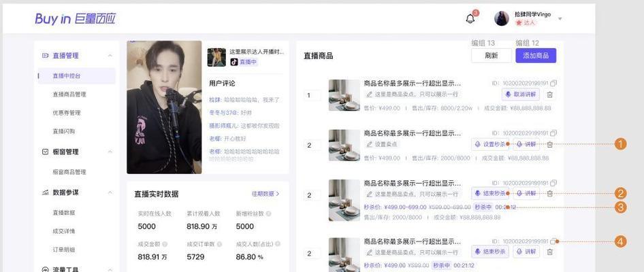
Task: Click the info icon next to 新增粉丝数
Action: click(x=268, y=214)
